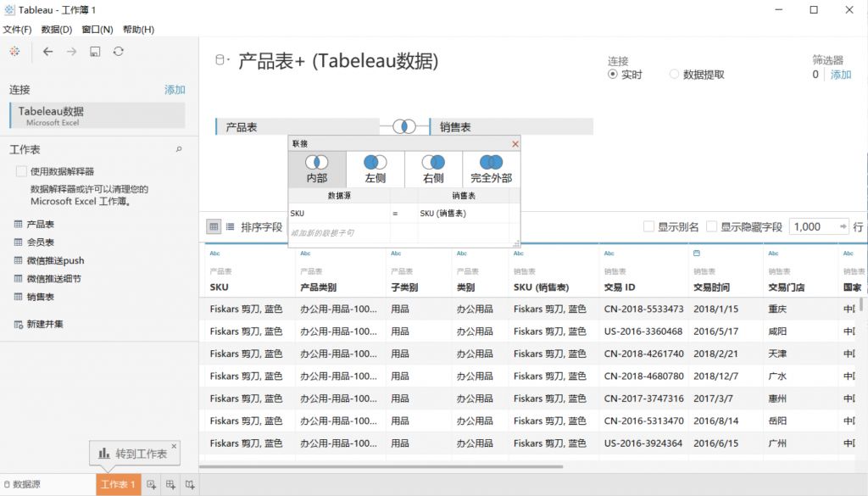Click the 新建并集 new union icon
The width and height of the screenshot is (868, 496).
tap(19, 325)
